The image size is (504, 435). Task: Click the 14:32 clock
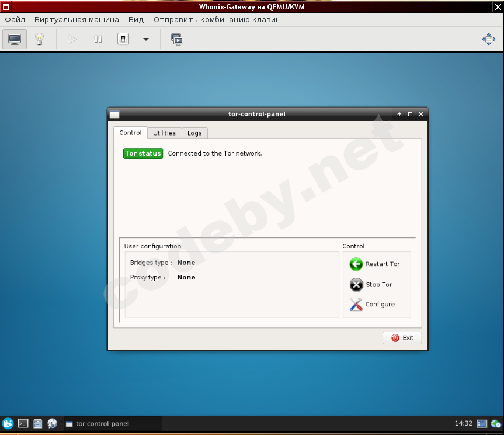click(464, 423)
